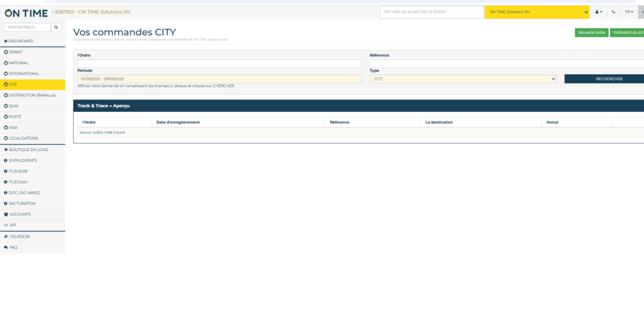Click the '5067001 - ON TIME Solutions NV' breadcrumb
This screenshot has width=644, height=309.
pos(92,12)
